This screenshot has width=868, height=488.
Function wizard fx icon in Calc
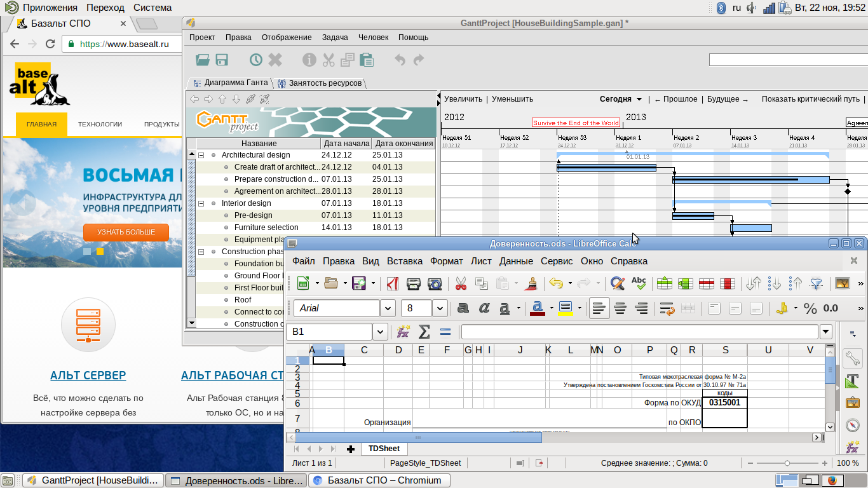(x=403, y=332)
